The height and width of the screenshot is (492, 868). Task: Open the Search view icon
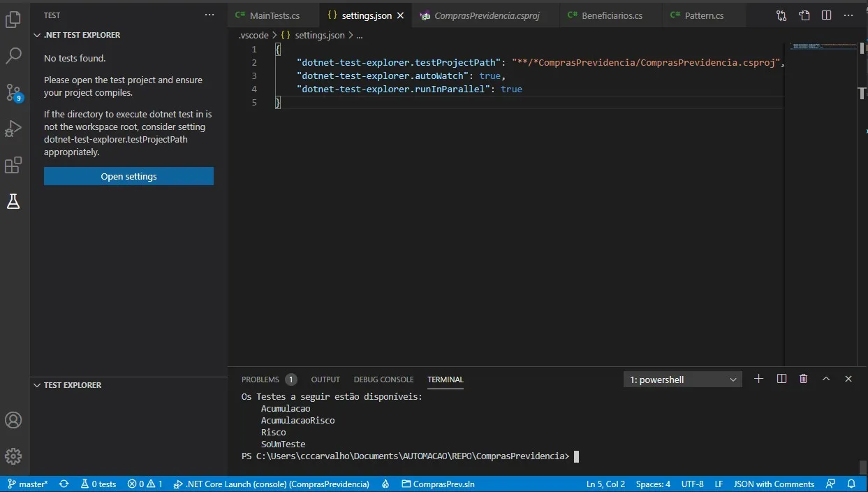tap(13, 56)
